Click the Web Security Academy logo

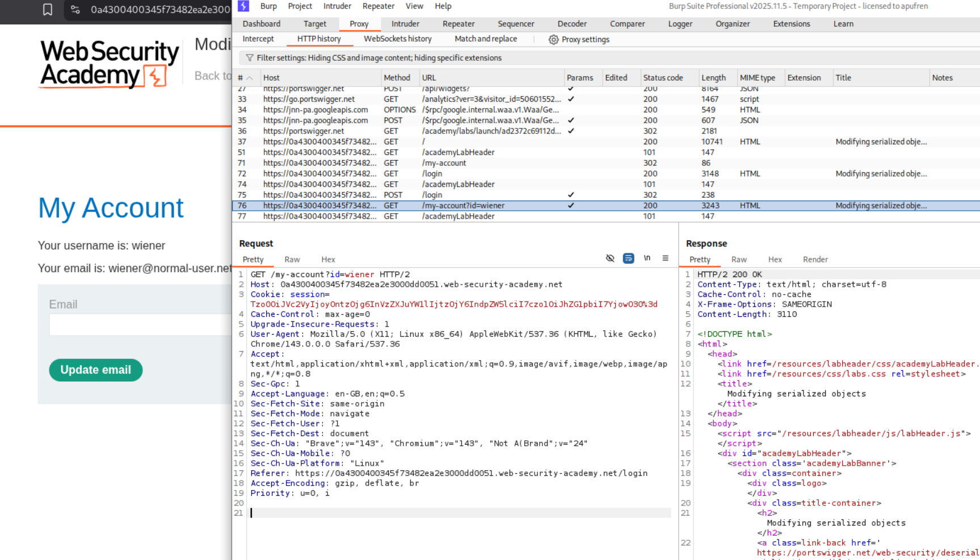point(110,64)
